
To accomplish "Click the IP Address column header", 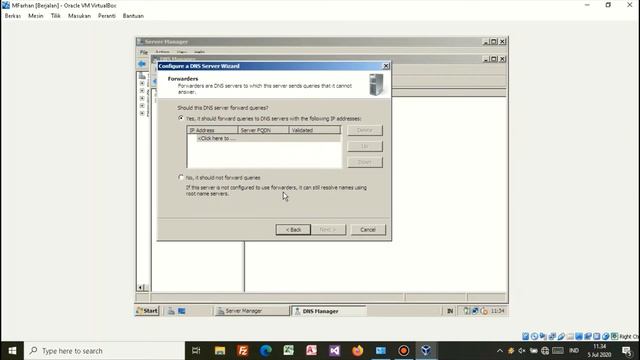I will click(x=212, y=130).
